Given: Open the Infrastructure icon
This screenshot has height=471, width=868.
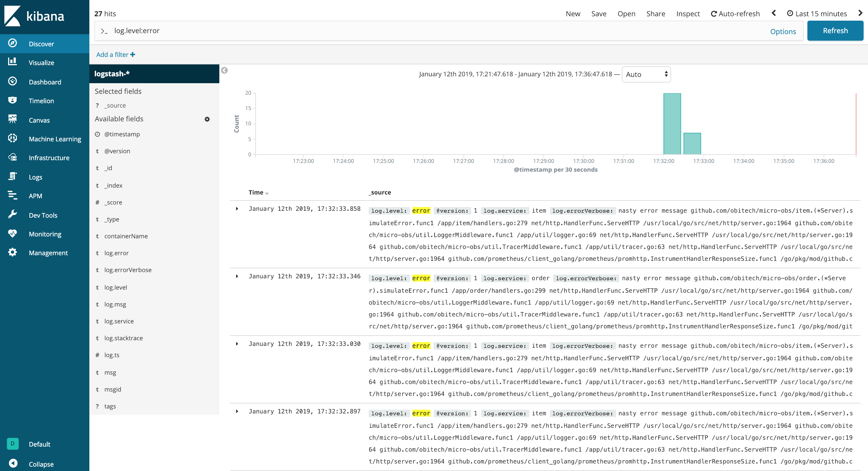Looking at the screenshot, I should coord(12,157).
